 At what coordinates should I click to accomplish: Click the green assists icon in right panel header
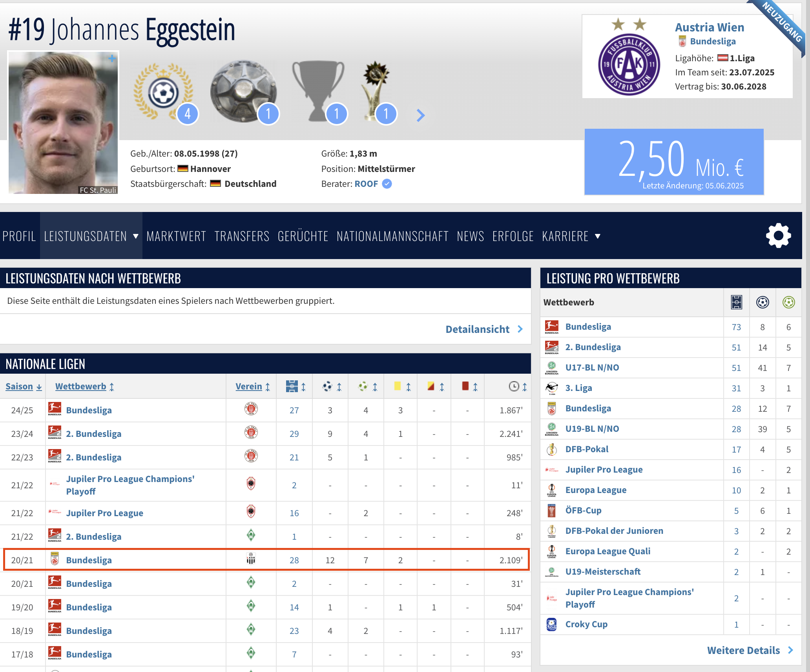(x=788, y=302)
